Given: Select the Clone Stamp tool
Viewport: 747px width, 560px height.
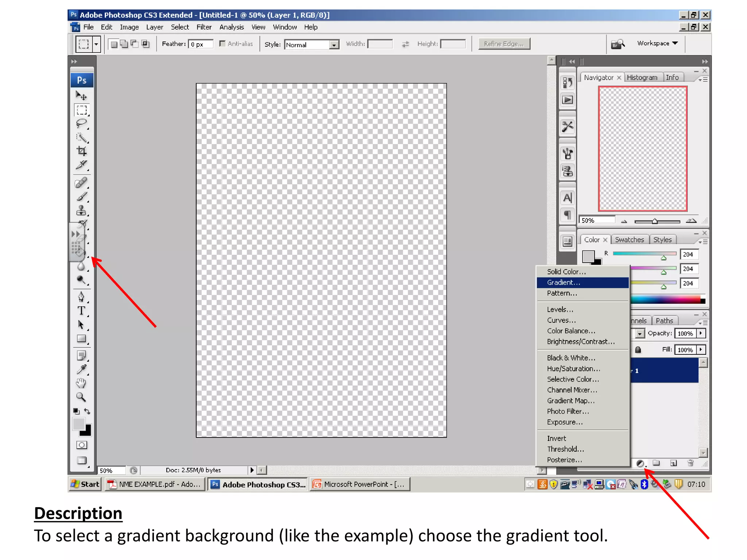Looking at the screenshot, I should pyautogui.click(x=81, y=211).
